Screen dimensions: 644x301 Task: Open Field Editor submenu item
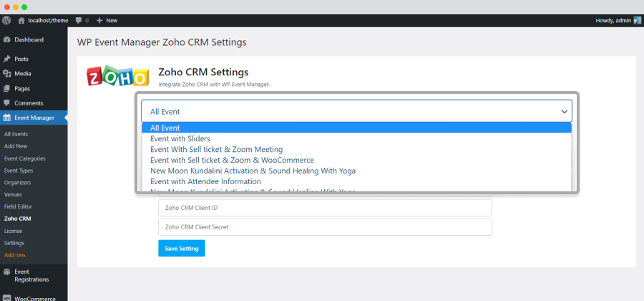point(18,206)
